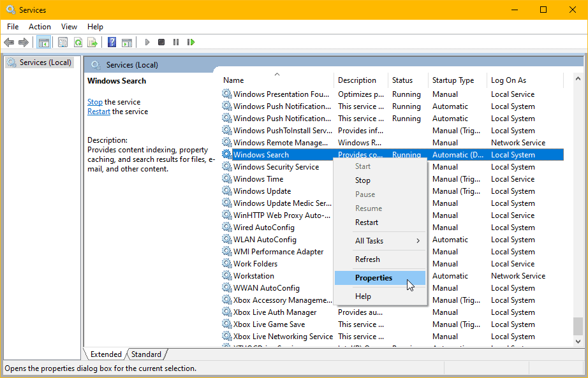Click gear icon beside Xbox Live Auth Manager

coord(226,312)
